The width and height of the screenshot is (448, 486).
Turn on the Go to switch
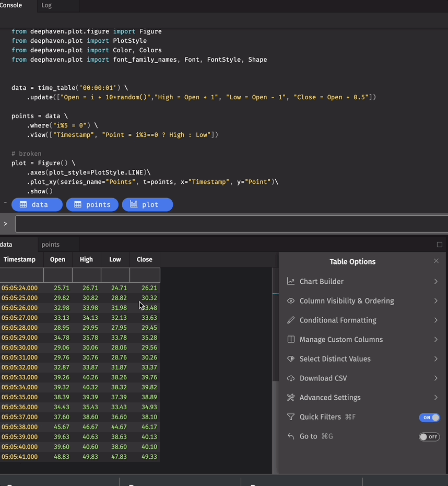[x=429, y=437]
